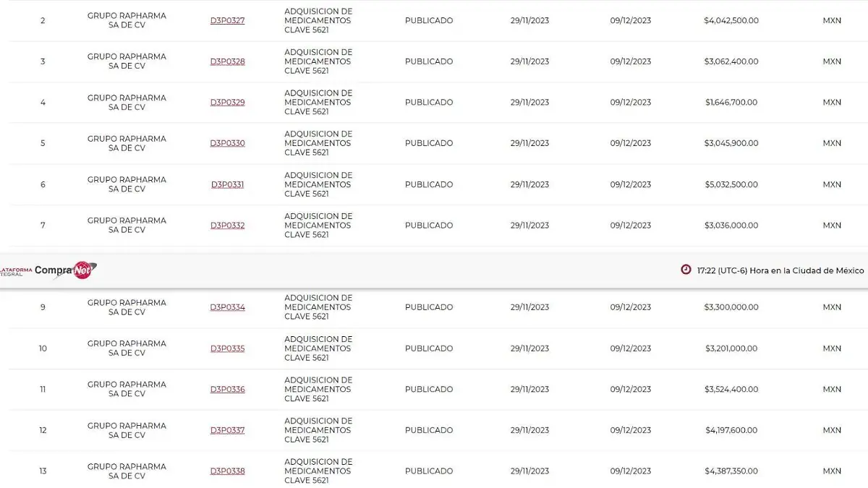Select row number 2 cell
Screen dimensions: 868x488
(43, 21)
